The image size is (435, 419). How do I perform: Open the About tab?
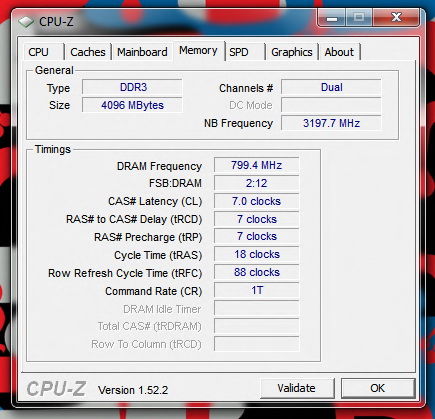[339, 52]
